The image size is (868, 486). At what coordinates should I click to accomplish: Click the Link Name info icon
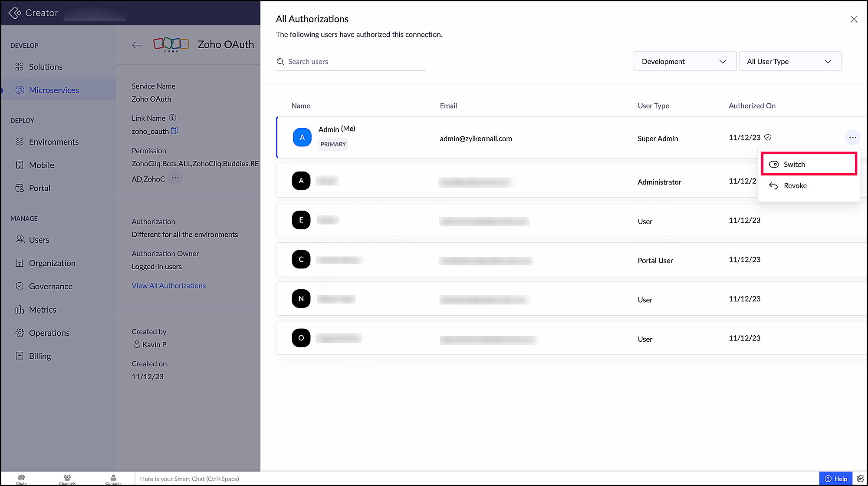172,118
